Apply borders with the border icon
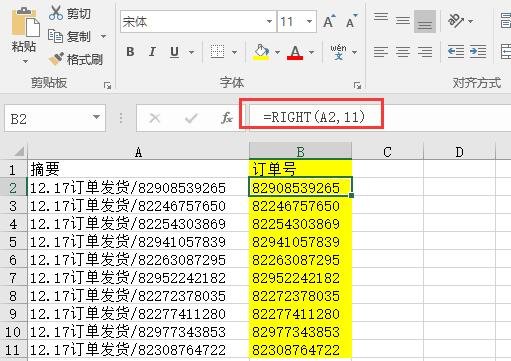Viewport: 511px width, 361px height. pyautogui.click(x=217, y=52)
